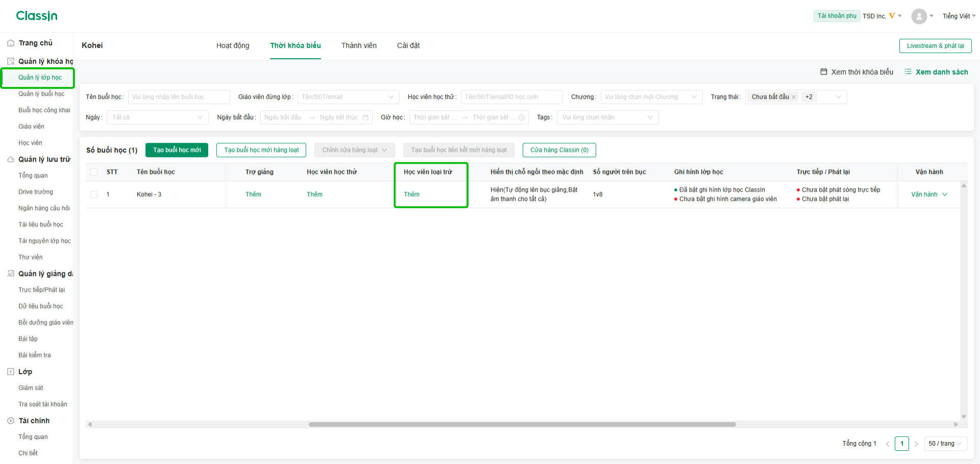Open Ngân hàng câu hỏi in sidebar
980x464 pixels.
pyautogui.click(x=44, y=208)
